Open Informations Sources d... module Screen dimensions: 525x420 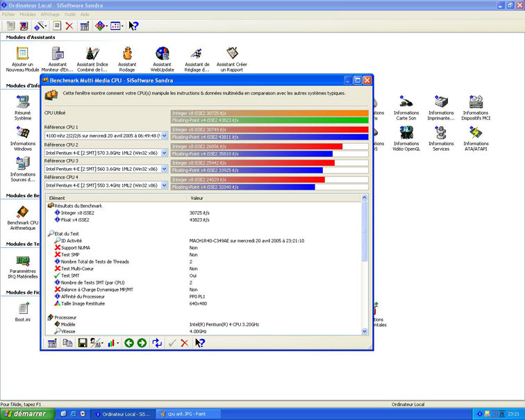pos(23,169)
